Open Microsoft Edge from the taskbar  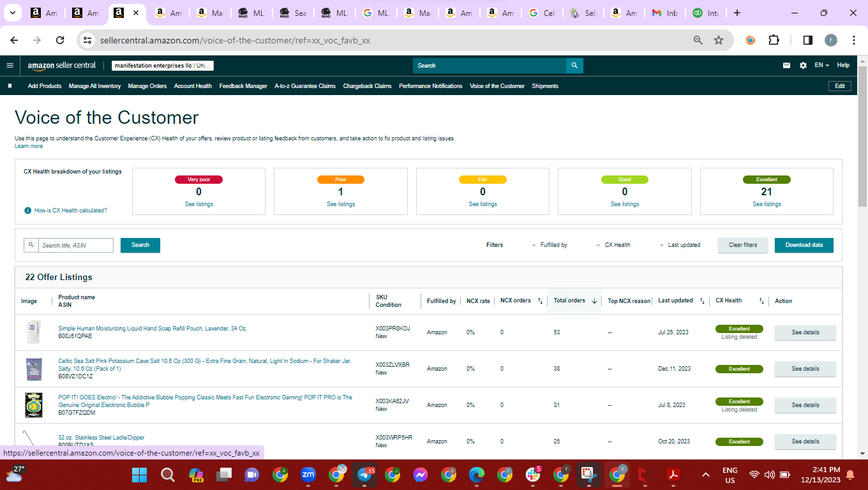tap(477, 475)
